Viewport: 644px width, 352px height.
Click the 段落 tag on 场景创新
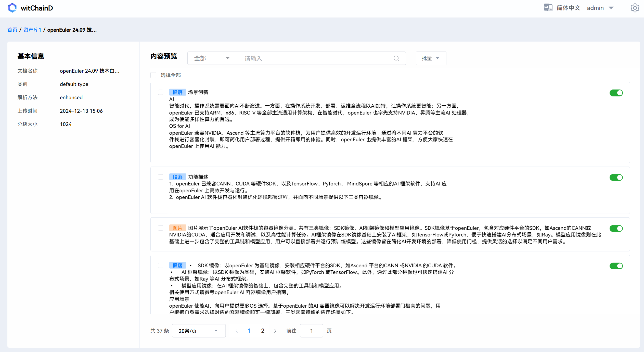177,92
